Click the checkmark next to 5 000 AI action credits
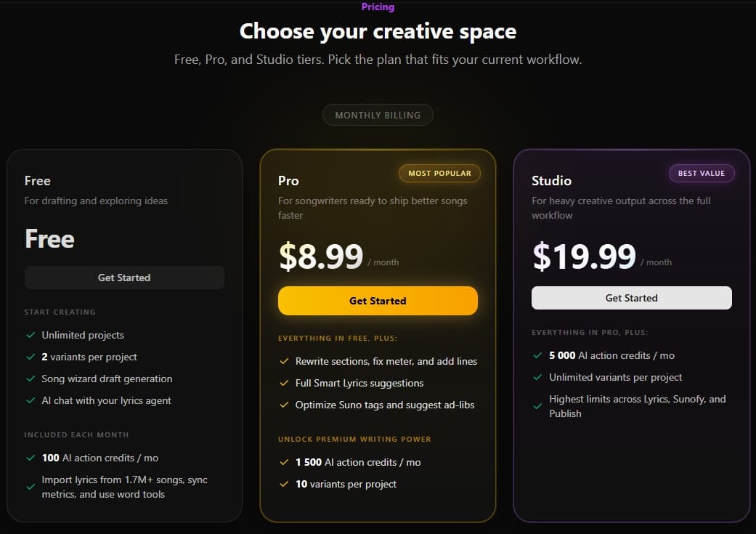 click(537, 355)
